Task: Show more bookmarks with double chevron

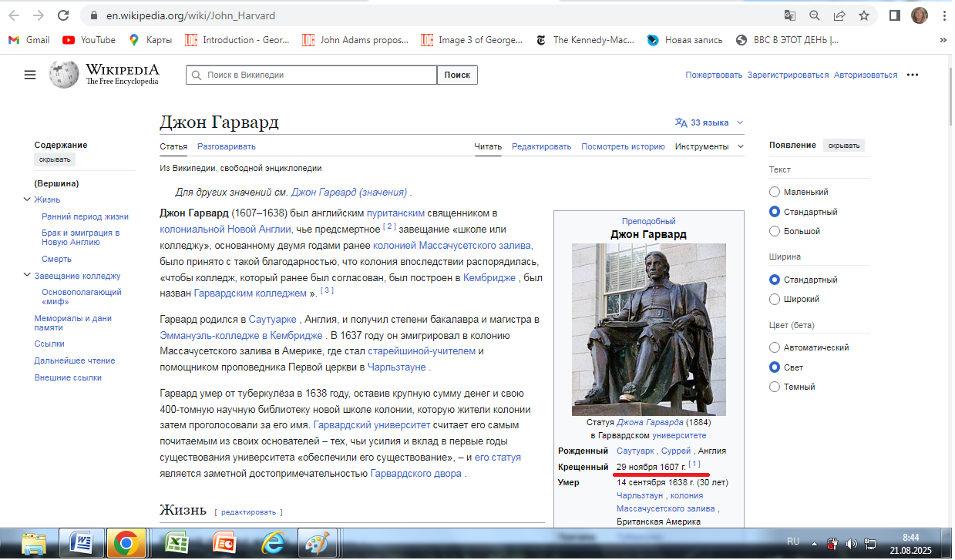Action: 943,40
